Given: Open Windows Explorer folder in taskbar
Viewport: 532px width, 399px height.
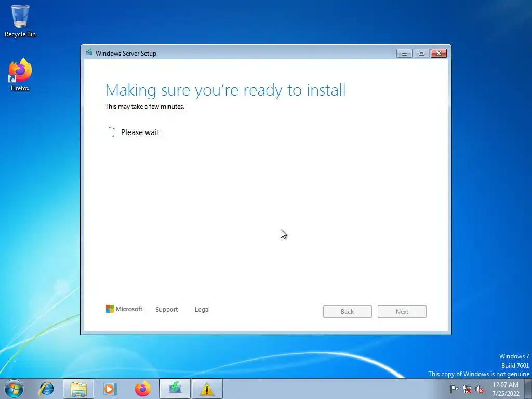Looking at the screenshot, I should [78, 389].
